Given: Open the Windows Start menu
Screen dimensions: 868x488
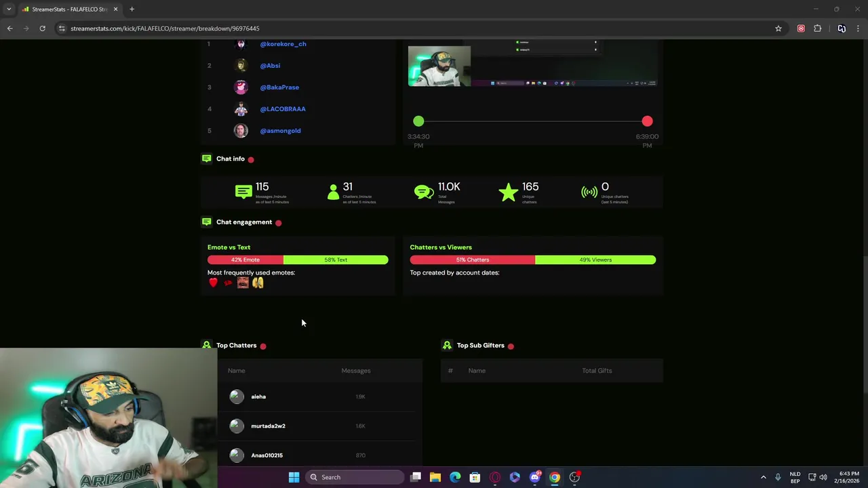Looking at the screenshot, I should [294, 477].
